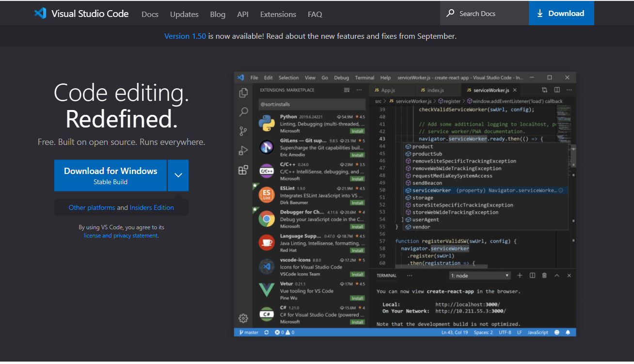Open extensions panel more actions ellipsis

pos(359,90)
